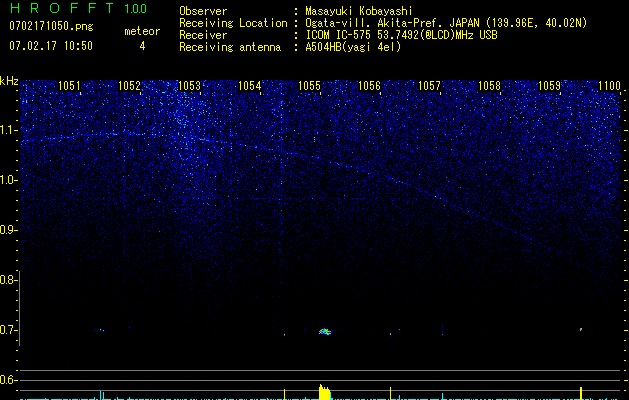Click the 1.0 frequency axis label
Screen dimensions: 629x400
tap(8, 180)
